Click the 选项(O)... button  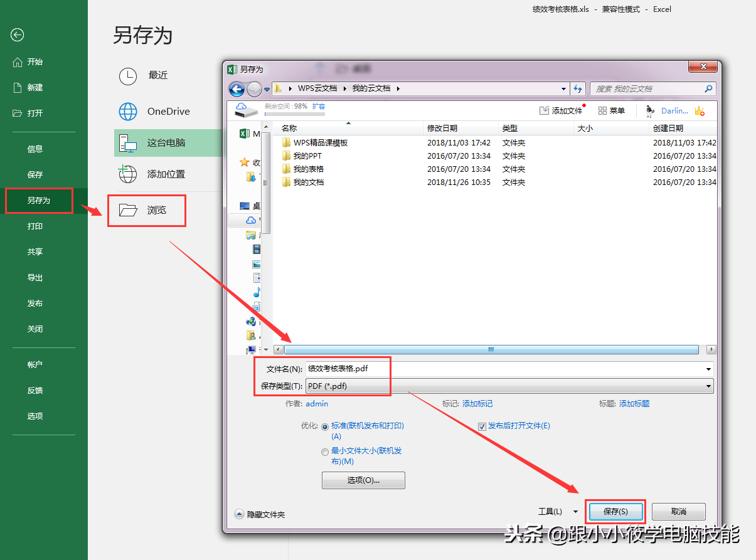pos(363,480)
